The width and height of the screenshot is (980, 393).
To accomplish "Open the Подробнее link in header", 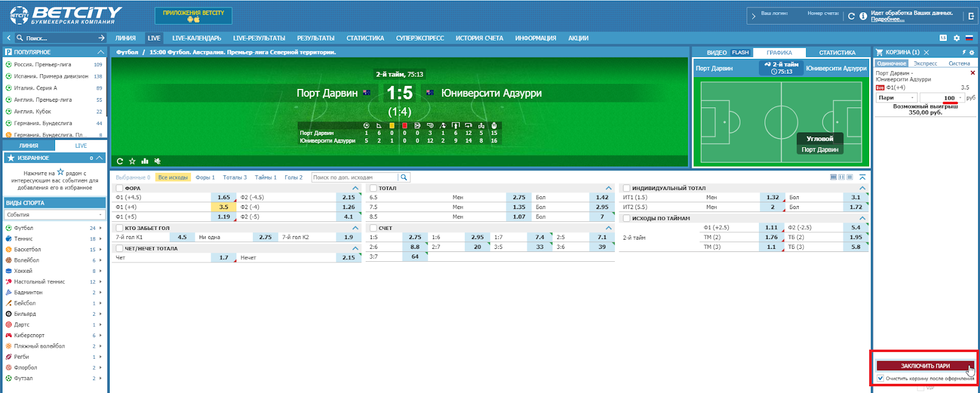I will (888, 20).
